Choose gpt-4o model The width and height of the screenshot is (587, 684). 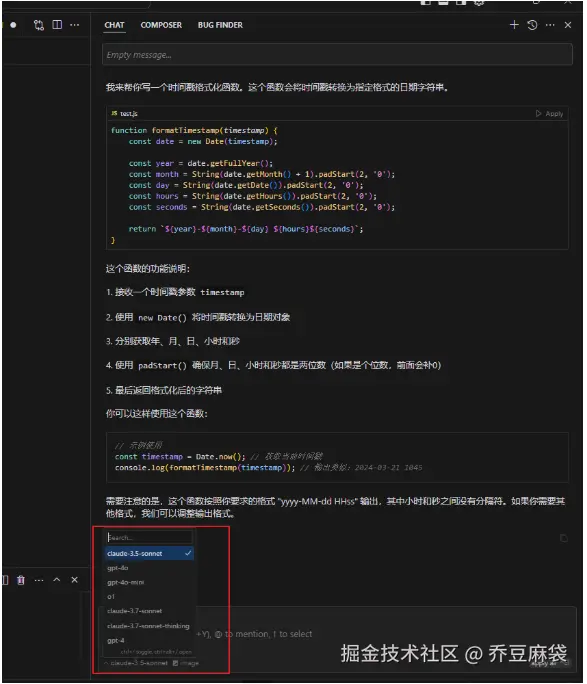(118, 568)
